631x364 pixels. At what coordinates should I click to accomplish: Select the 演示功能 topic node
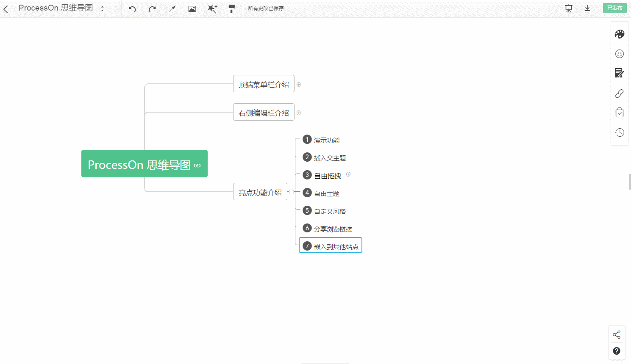(327, 140)
